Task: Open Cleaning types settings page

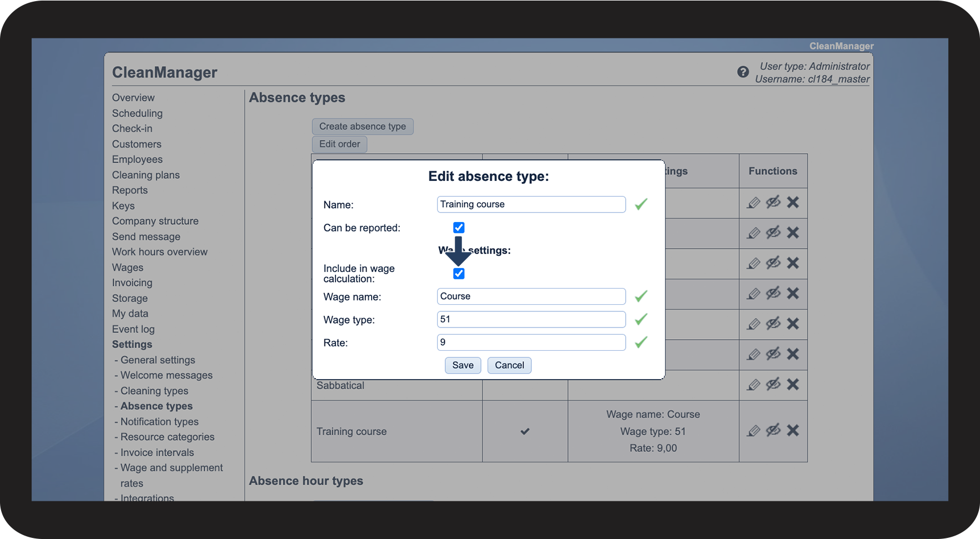Action: coord(154,391)
